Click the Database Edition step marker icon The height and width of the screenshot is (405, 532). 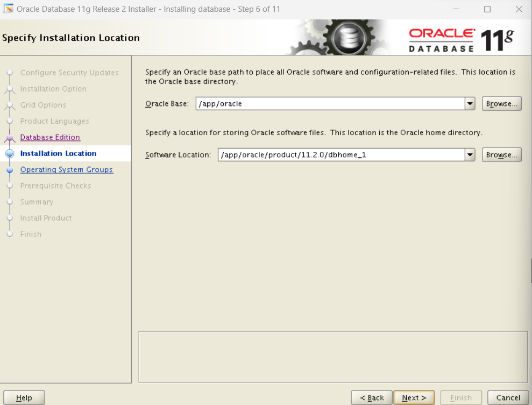[x=10, y=138]
